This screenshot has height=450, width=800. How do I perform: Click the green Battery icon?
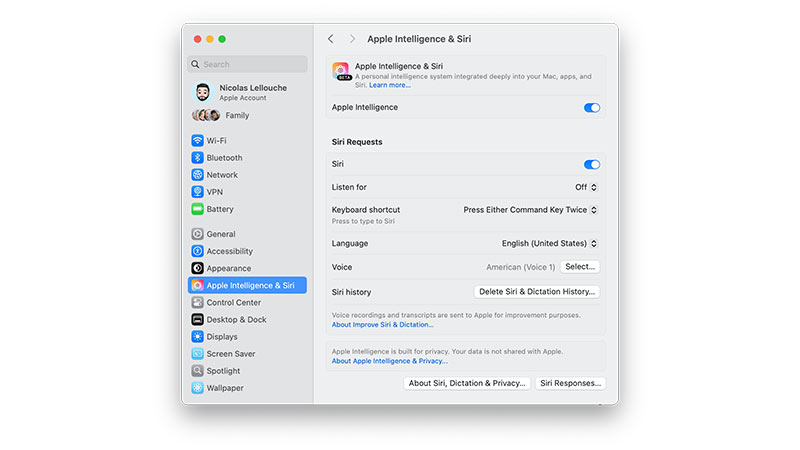tap(197, 209)
